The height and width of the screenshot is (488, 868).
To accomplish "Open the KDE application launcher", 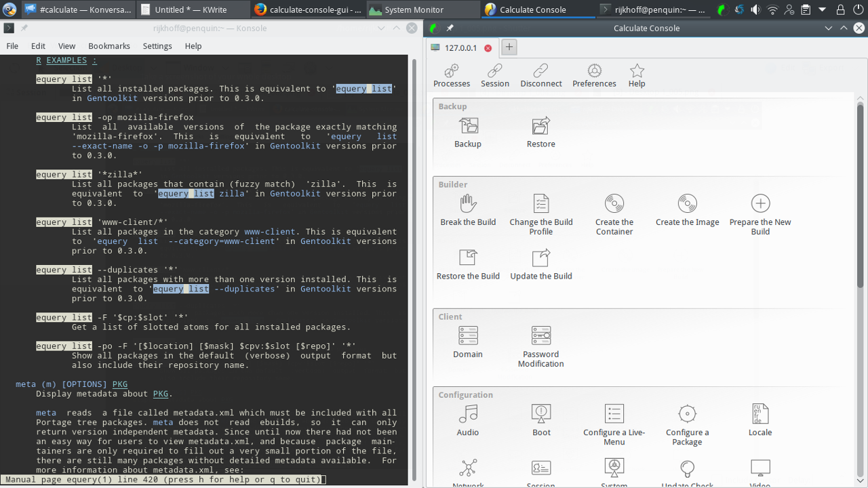I will tap(9, 9).
